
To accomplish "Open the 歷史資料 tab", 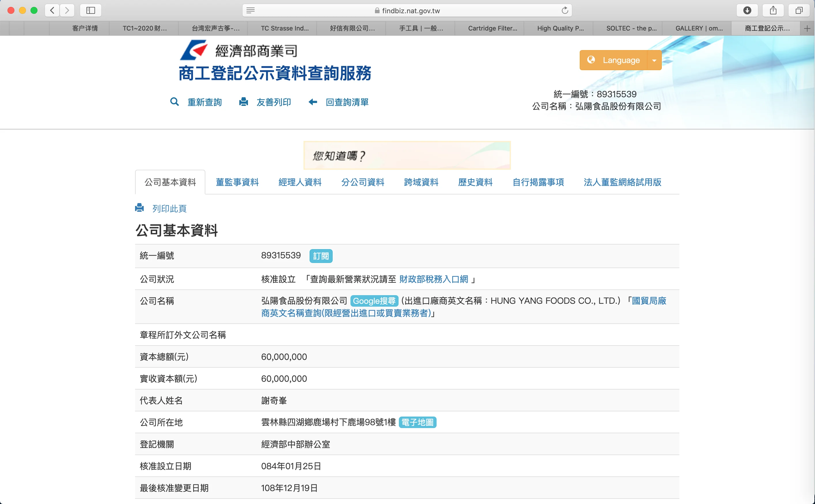I will pos(475,182).
